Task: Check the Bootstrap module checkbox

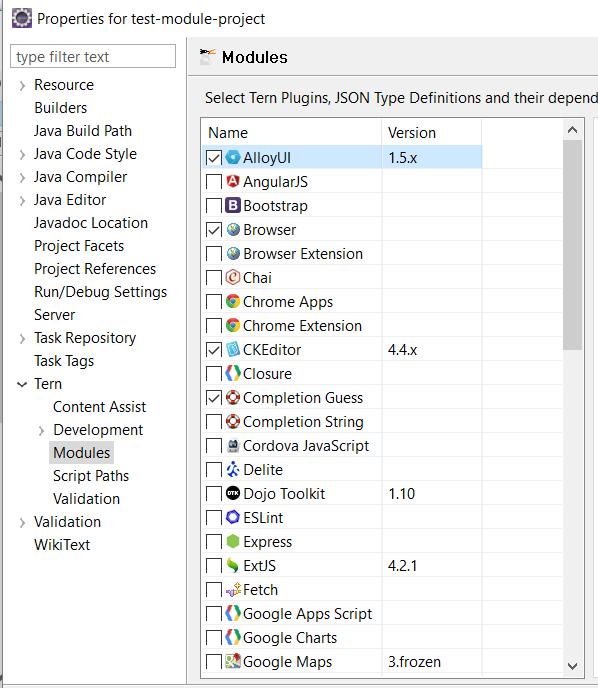Action: pos(214,206)
